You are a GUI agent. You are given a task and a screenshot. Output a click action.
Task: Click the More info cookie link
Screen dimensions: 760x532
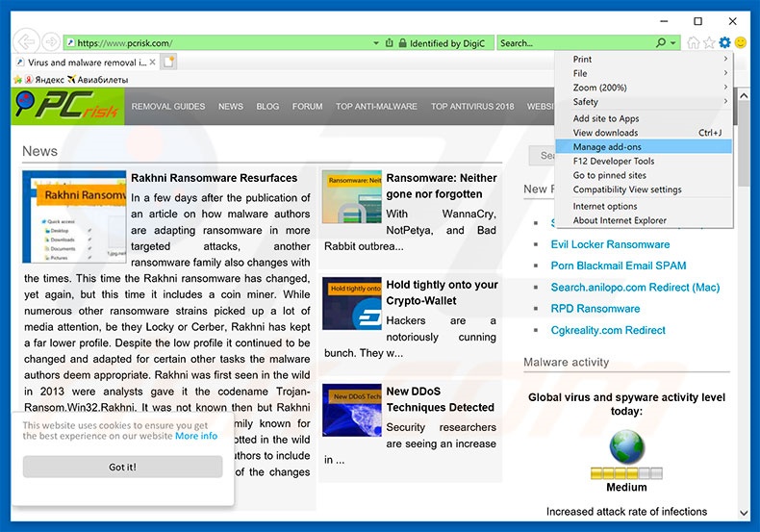[x=196, y=436]
